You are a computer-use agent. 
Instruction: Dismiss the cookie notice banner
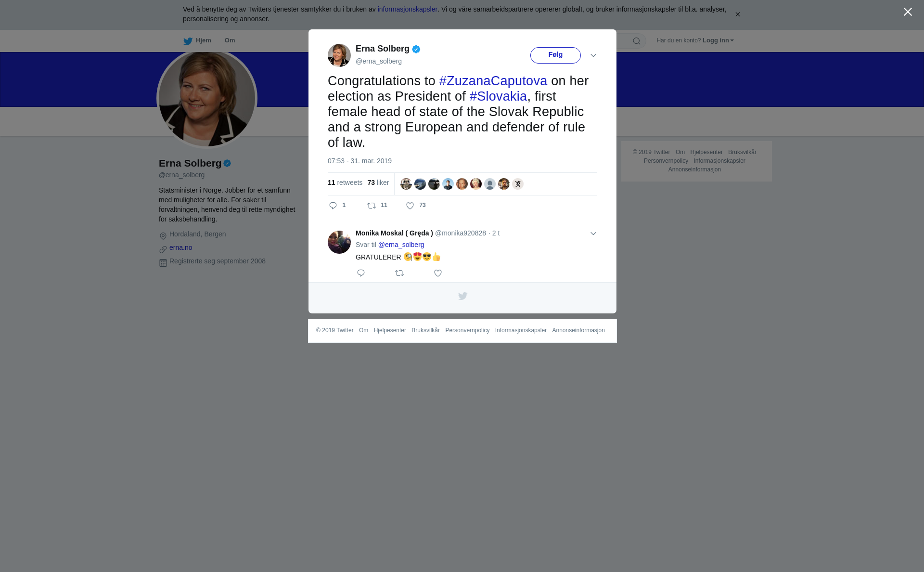pyautogui.click(x=737, y=14)
